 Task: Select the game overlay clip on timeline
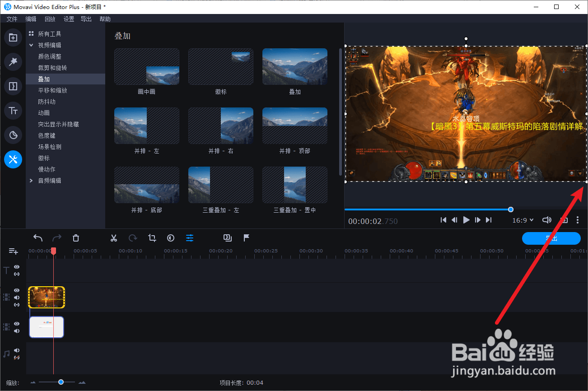tap(47, 297)
